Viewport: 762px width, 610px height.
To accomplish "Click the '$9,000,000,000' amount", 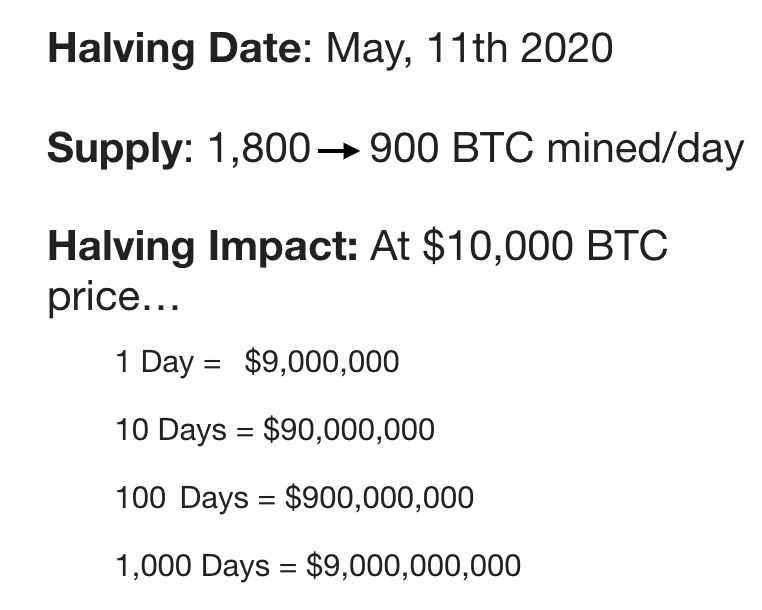I will pyautogui.click(x=414, y=566).
